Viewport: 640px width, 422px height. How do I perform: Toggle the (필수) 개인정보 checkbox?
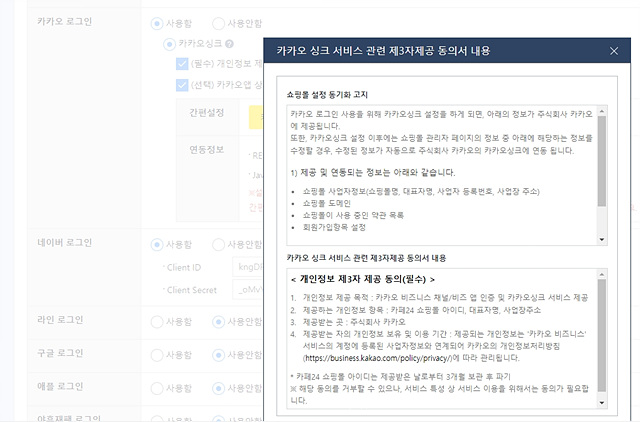point(182,64)
